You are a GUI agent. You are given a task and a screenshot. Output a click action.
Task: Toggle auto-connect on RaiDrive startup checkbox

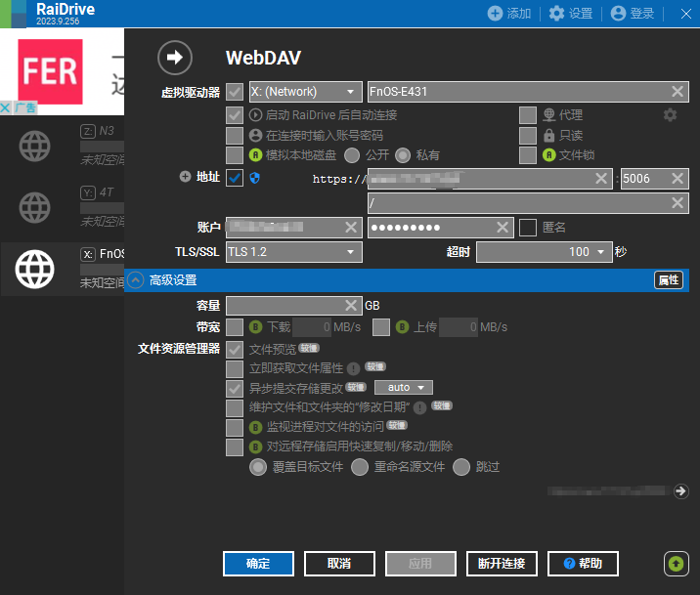point(235,115)
